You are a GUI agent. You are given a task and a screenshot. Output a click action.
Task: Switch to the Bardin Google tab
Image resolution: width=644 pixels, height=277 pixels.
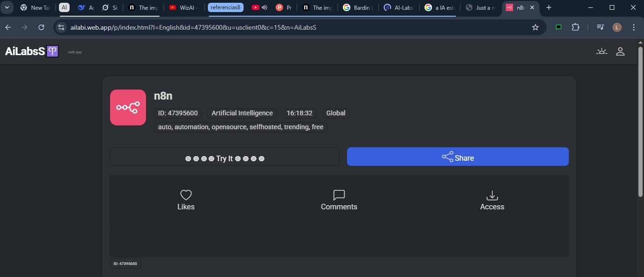pos(358,7)
